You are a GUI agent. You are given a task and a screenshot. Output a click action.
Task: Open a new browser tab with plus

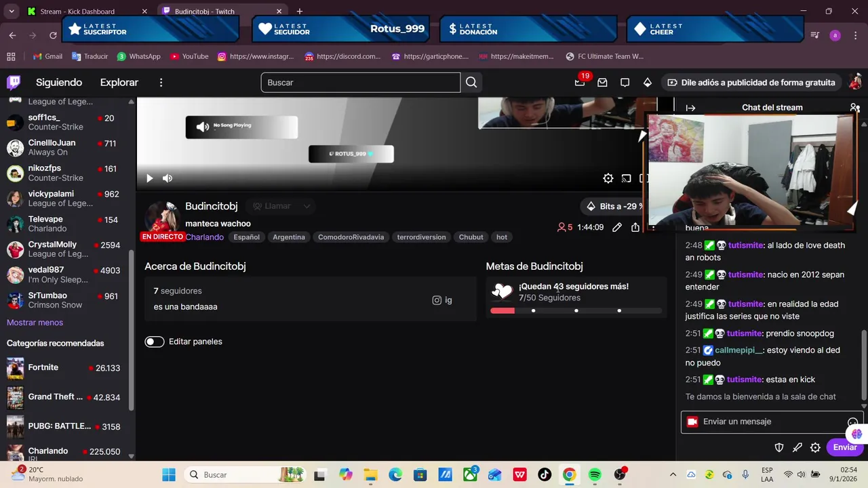click(x=300, y=12)
